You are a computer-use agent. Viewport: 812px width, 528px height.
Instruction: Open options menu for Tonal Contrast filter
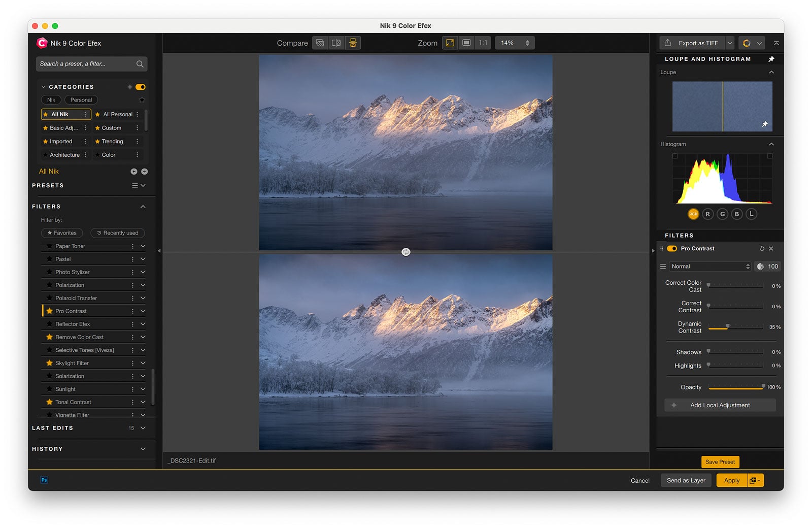(x=133, y=402)
